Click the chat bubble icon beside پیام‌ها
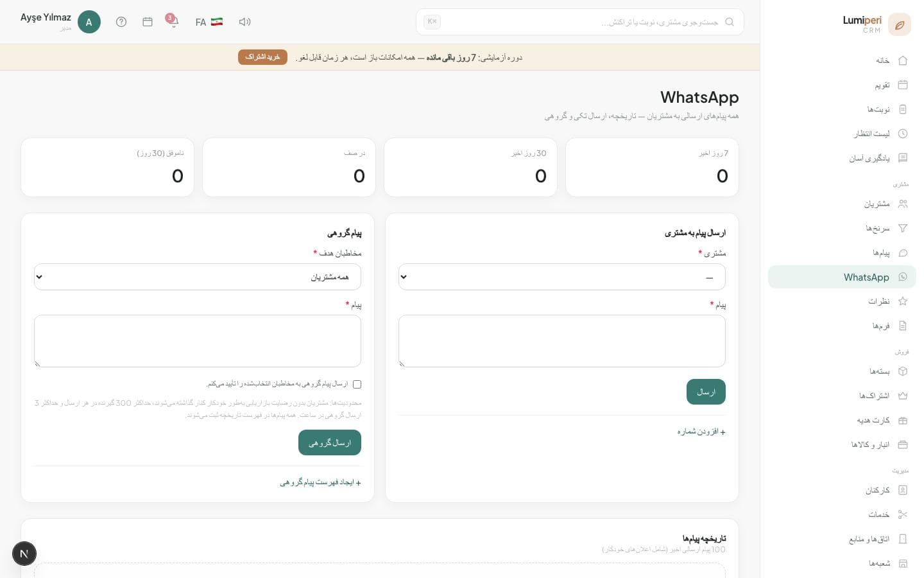 tap(903, 252)
